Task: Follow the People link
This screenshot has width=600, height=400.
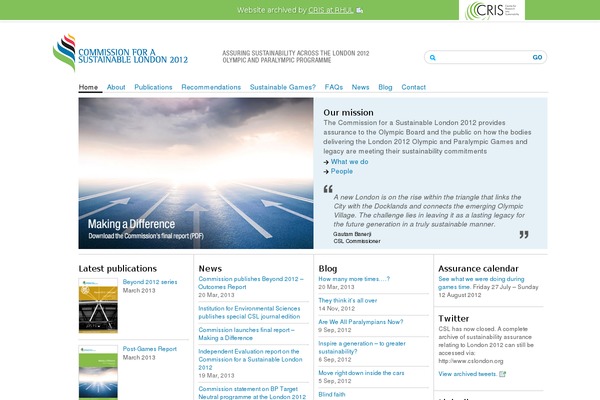Action: coord(342,171)
